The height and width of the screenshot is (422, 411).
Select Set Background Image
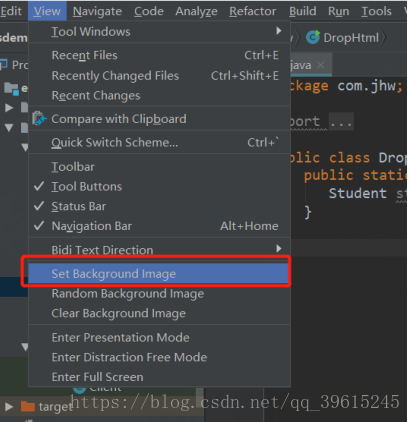(x=158, y=274)
